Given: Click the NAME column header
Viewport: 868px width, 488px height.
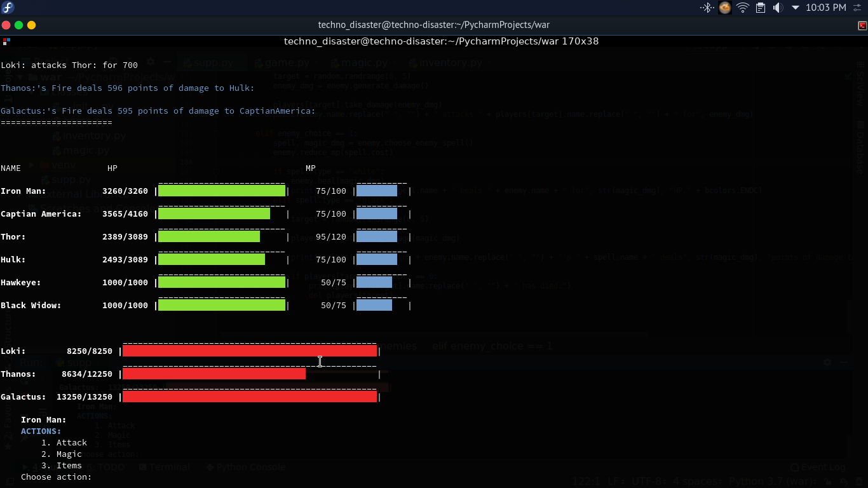Looking at the screenshot, I should 11,168.
